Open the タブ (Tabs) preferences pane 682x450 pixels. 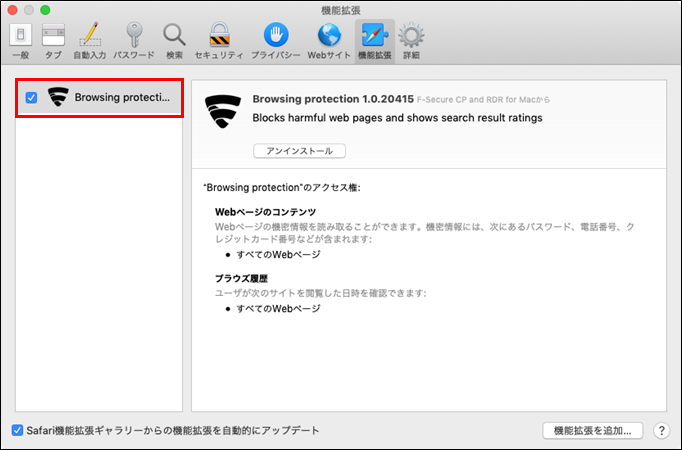click(53, 40)
